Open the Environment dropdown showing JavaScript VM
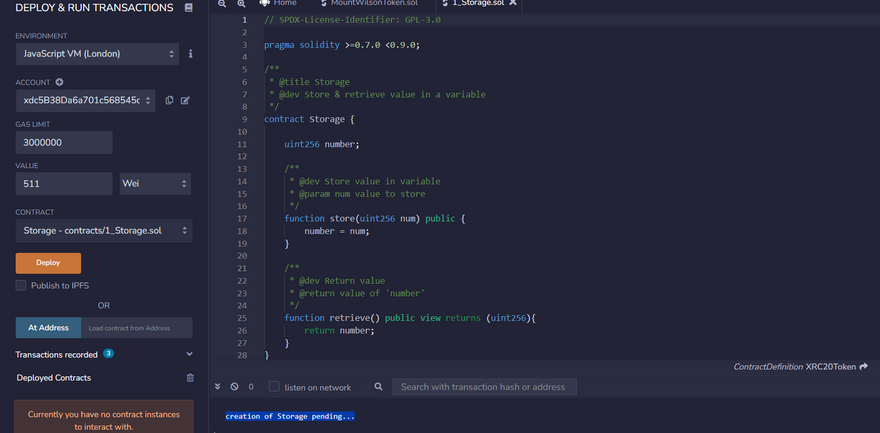The width and height of the screenshot is (880, 433). tap(97, 53)
